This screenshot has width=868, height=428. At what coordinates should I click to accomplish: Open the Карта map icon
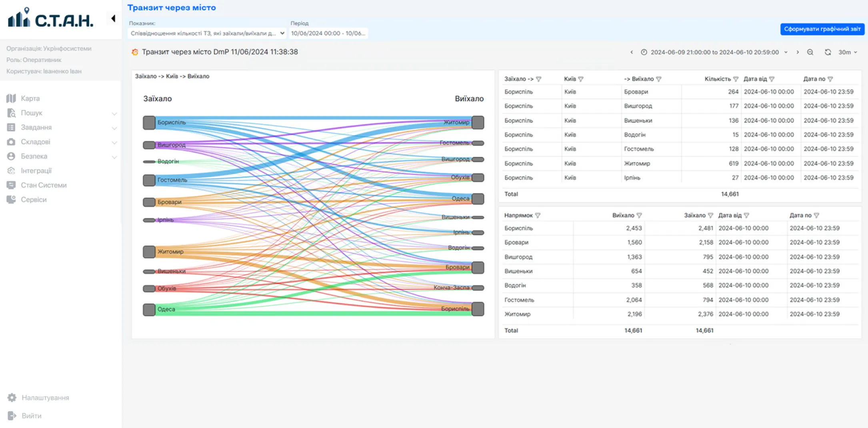point(11,98)
